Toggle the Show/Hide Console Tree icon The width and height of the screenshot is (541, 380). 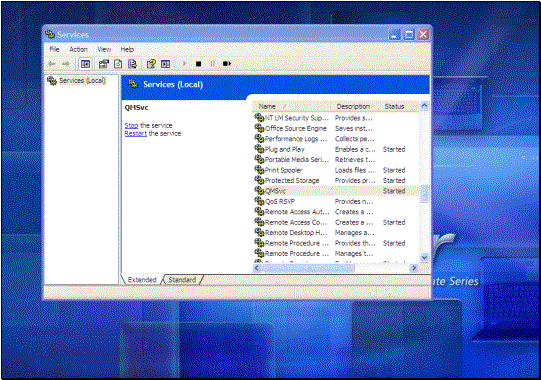(x=85, y=64)
